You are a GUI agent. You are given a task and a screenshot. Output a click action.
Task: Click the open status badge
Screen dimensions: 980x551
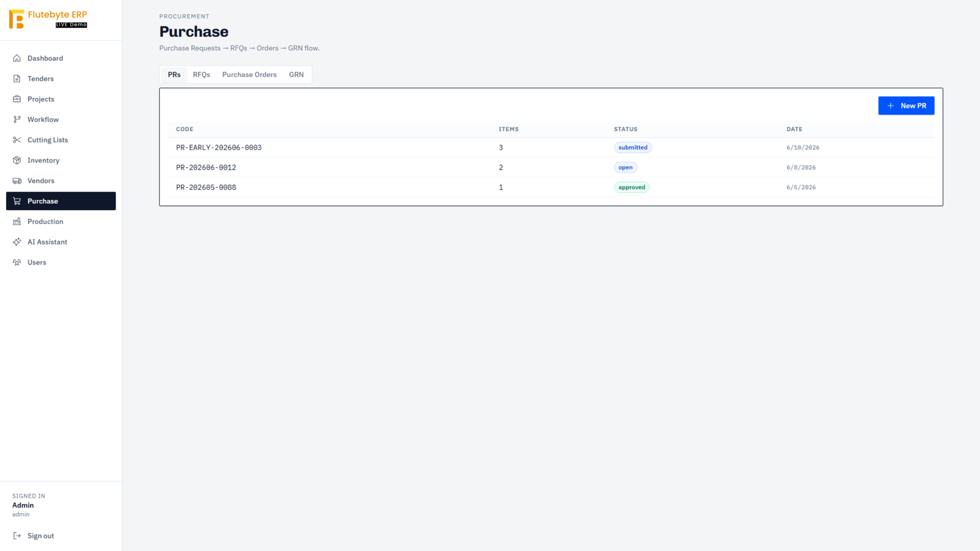point(625,167)
